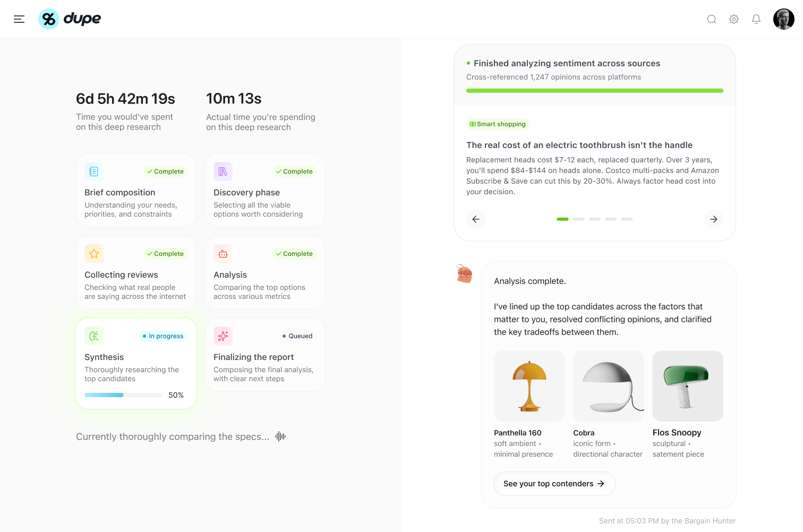Jump to the last carousel dot
The width and height of the screenshot is (803, 532).
(627, 219)
